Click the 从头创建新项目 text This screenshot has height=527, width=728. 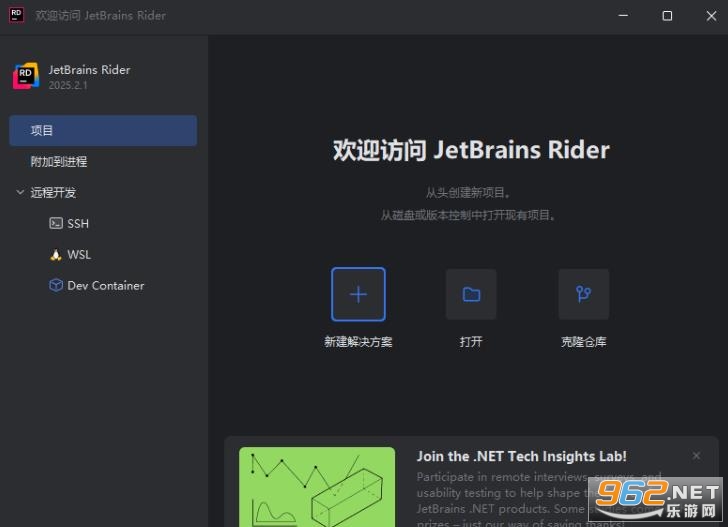click(468, 193)
